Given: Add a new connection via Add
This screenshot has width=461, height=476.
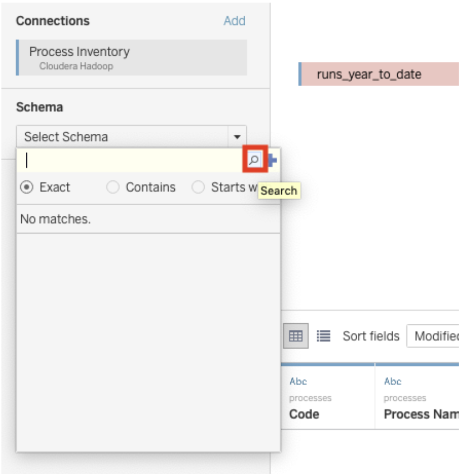Looking at the screenshot, I should 234,21.
